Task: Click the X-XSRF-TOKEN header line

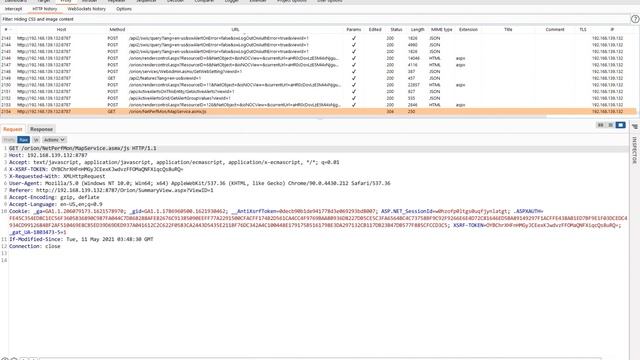Action: pos(96,169)
